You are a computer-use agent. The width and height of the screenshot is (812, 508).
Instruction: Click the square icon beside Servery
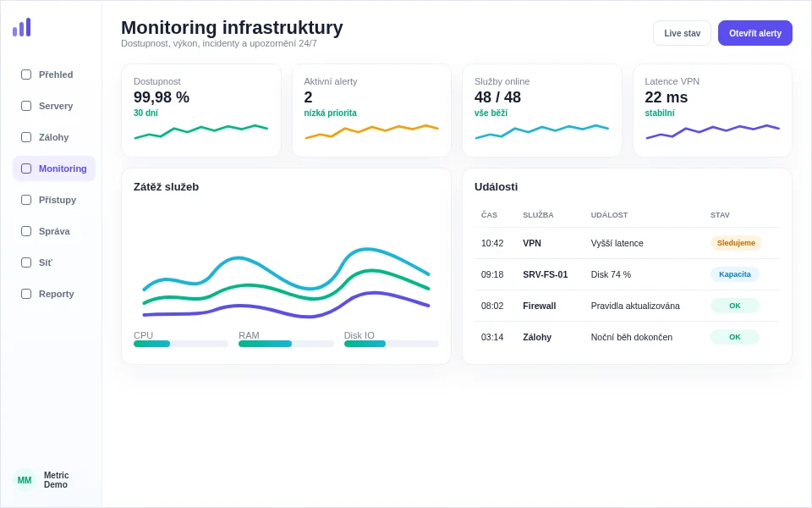pos(26,106)
